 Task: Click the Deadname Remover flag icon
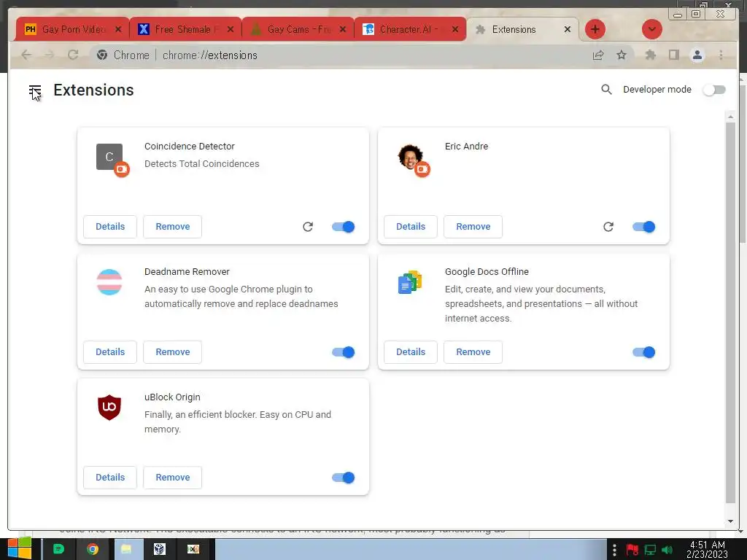tap(109, 282)
